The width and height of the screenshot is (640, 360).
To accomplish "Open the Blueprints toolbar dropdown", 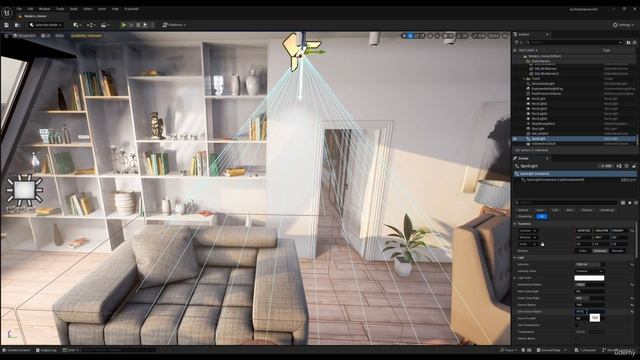I will 91,25.
